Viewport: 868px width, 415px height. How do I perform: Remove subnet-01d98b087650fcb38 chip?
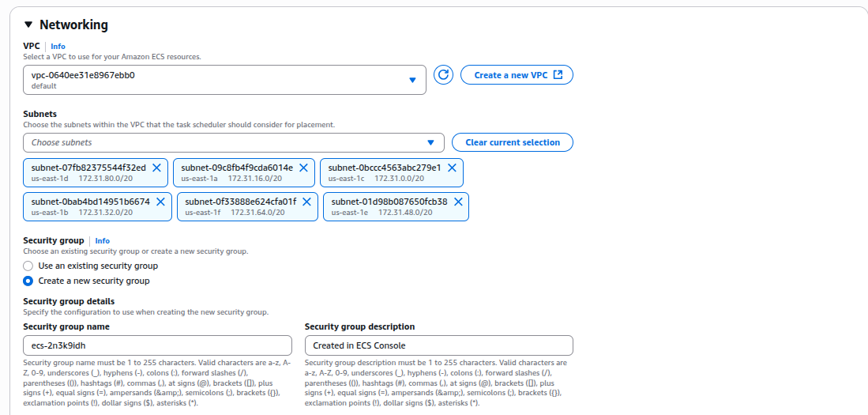click(x=458, y=202)
